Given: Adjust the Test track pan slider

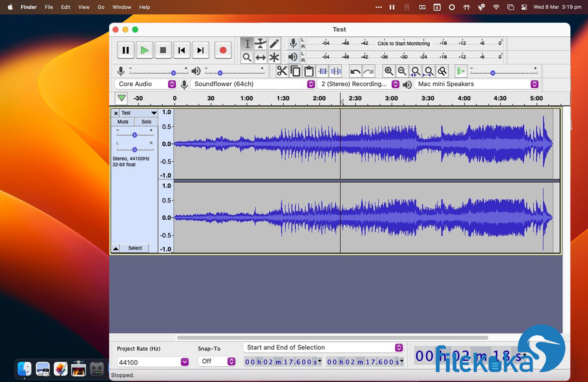Looking at the screenshot, I should 135,150.
